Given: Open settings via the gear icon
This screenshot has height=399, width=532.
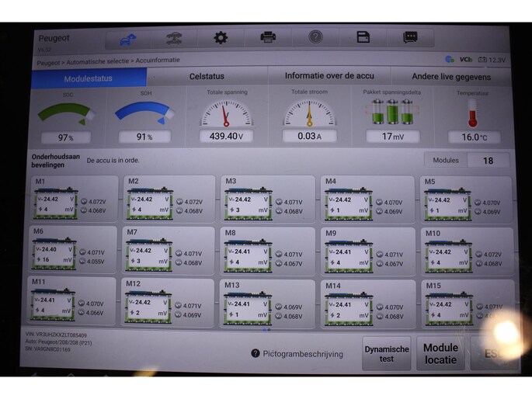Looking at the screenshot, I should 221,37.
